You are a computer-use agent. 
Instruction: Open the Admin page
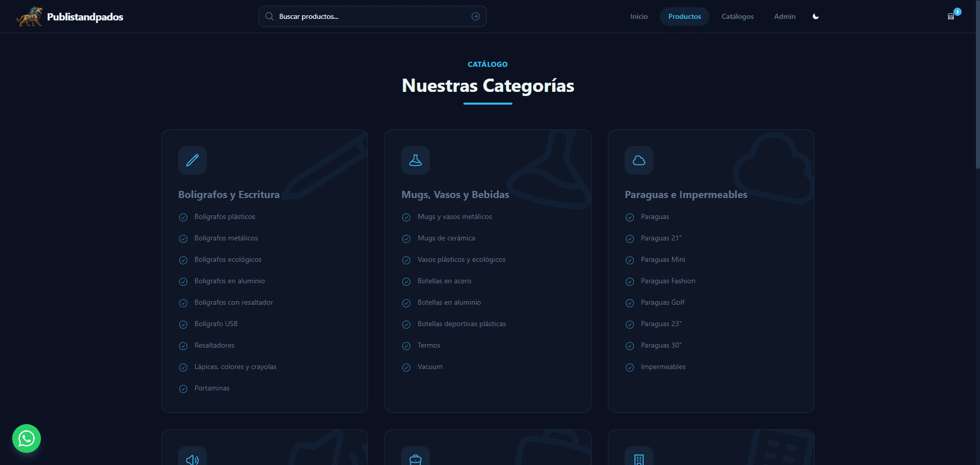pos(785,16)
